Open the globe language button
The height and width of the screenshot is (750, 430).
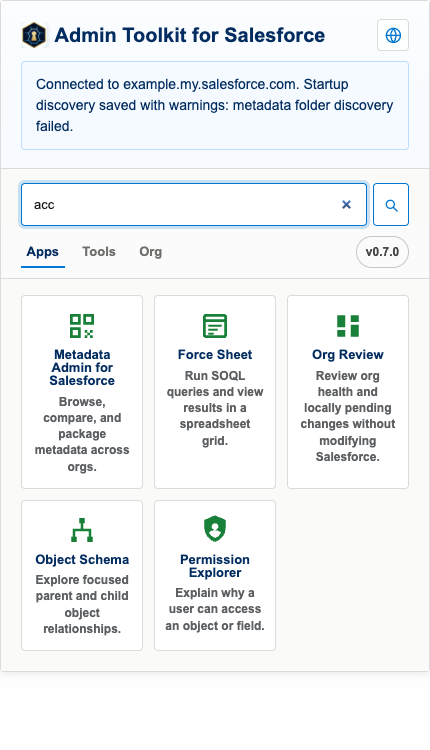(x=393, y=35)
